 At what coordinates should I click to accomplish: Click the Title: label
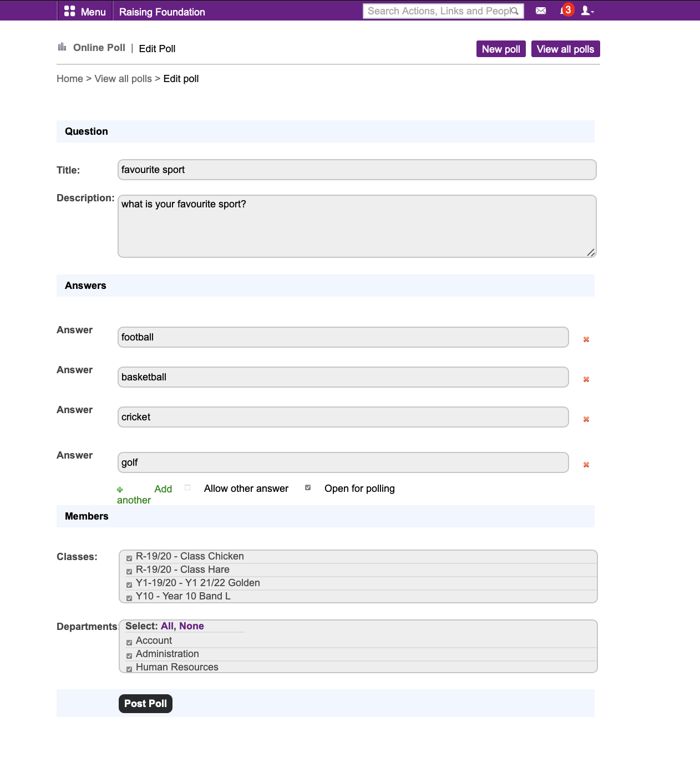pyautogui.click(x=68, y=170)
